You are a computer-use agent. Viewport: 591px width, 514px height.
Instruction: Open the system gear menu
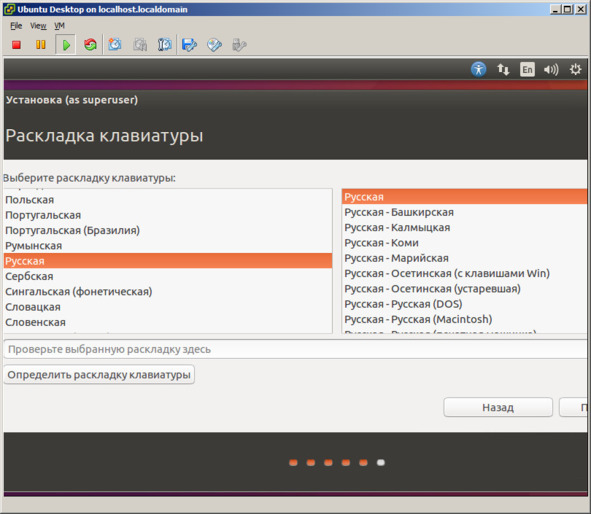click(576, 69)
